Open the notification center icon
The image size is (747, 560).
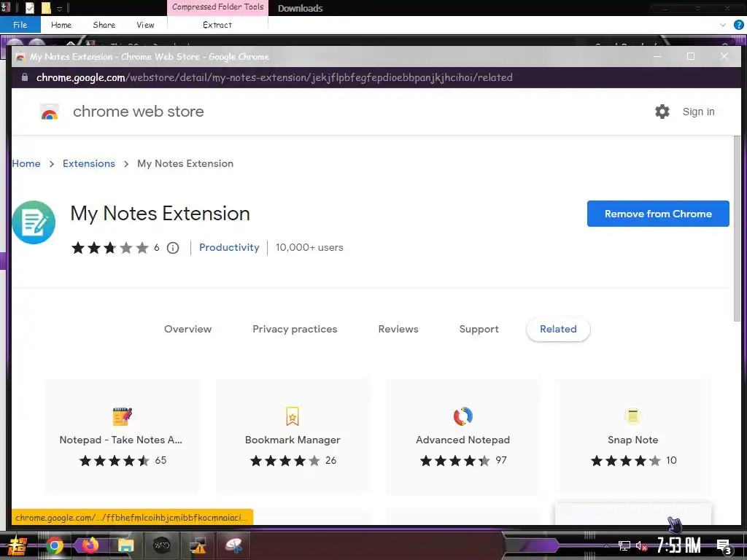[x=724, y=546]
